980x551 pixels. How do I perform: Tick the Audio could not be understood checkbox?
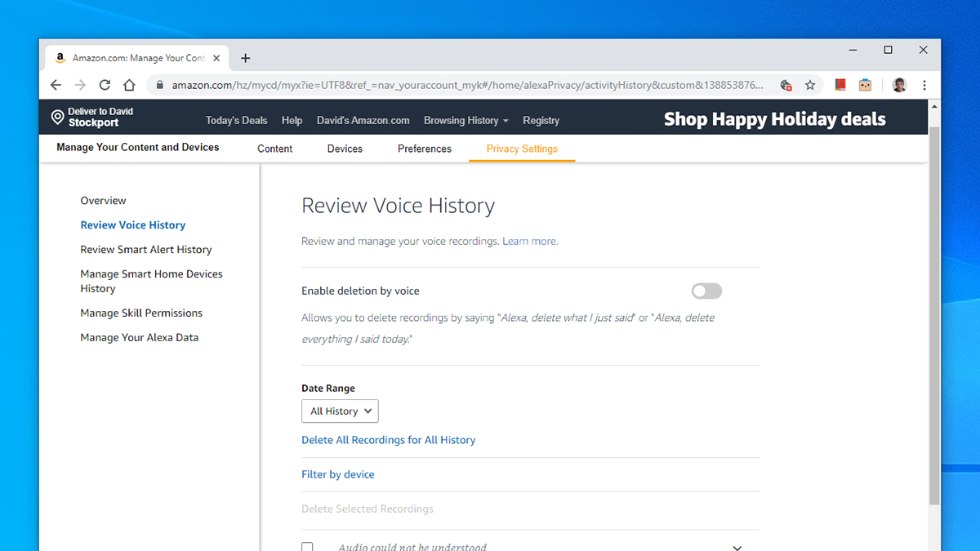click(307, 547)
